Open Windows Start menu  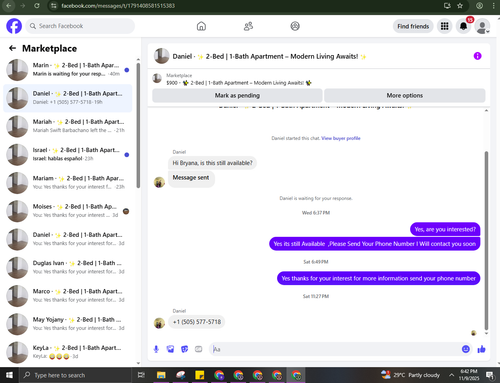pyautogui.click(x=9, y=375)
